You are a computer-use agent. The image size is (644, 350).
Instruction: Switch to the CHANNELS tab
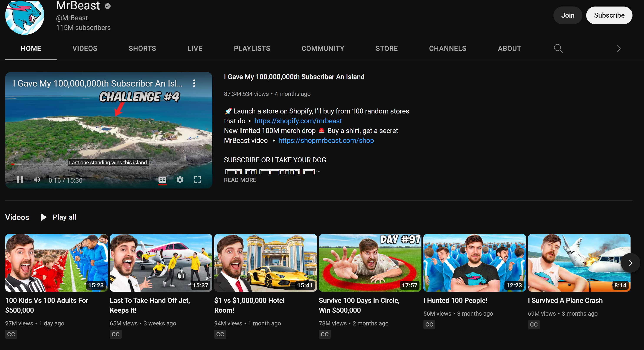point(448,48)
